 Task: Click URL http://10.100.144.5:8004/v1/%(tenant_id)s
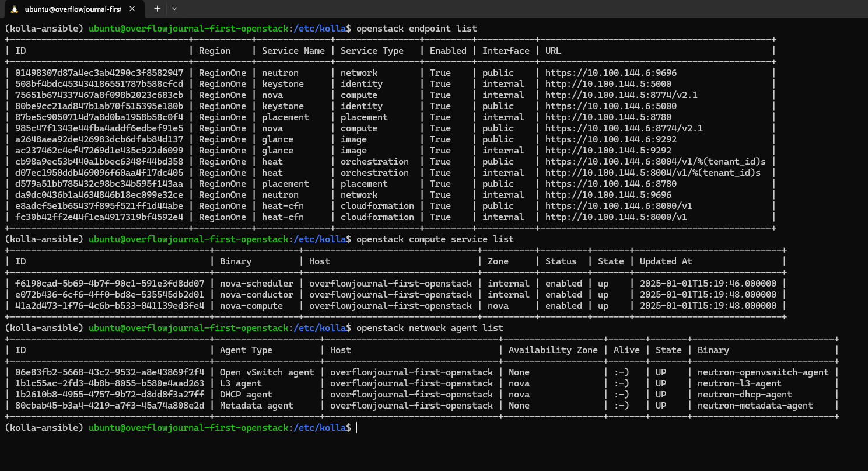(653, 173)
